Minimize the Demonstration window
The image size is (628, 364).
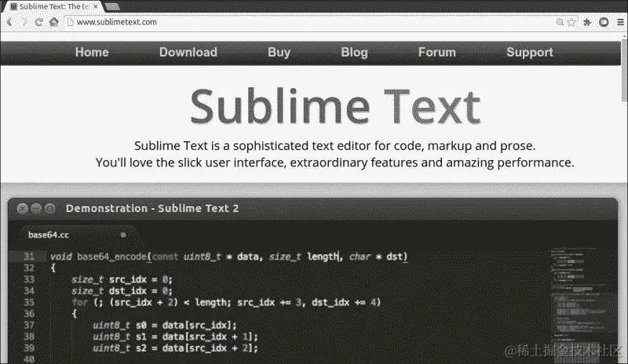[36, 208]
